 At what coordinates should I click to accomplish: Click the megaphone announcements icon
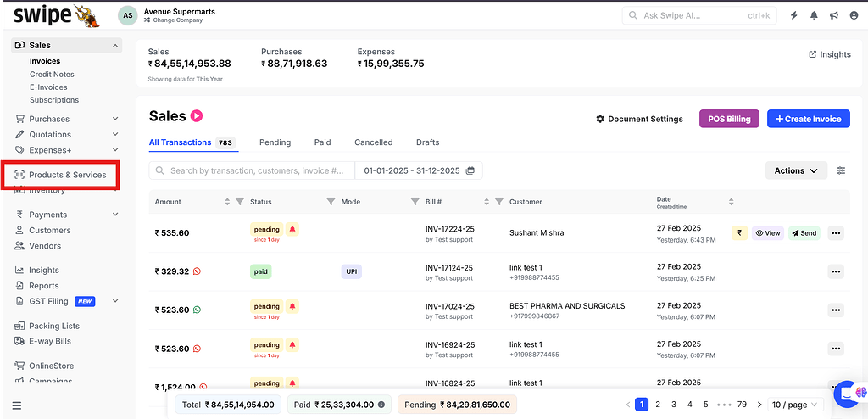coord(834,15)
